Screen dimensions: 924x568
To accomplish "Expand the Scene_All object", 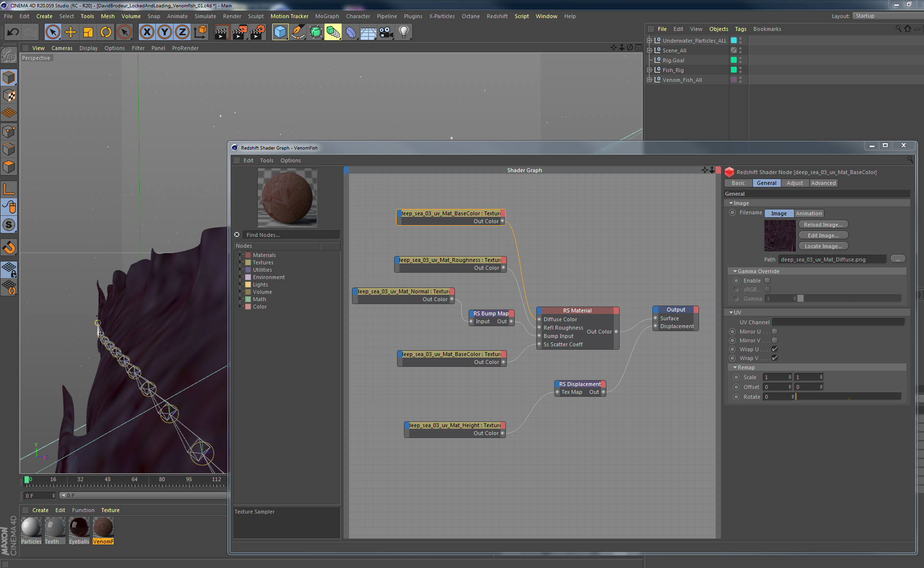I will (649, 50).
